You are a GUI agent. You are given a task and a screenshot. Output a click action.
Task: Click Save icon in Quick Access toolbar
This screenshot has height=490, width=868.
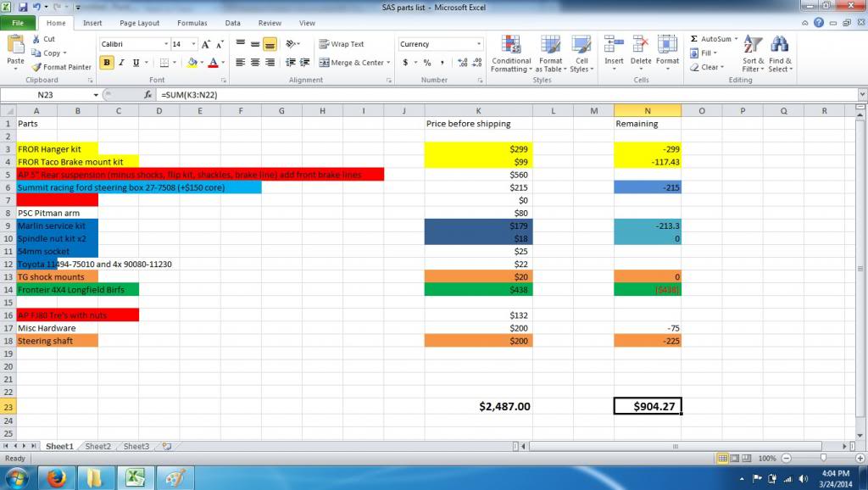click(23, 7)
